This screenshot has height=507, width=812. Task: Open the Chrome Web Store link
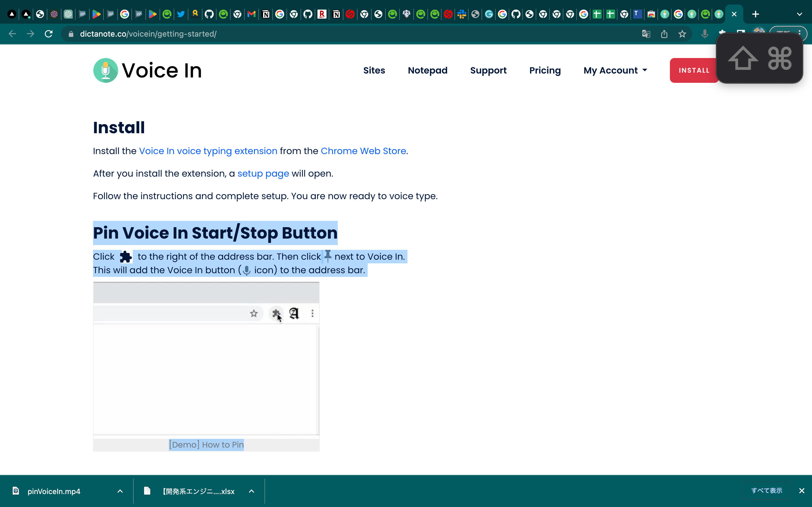[x=363, y=151]
